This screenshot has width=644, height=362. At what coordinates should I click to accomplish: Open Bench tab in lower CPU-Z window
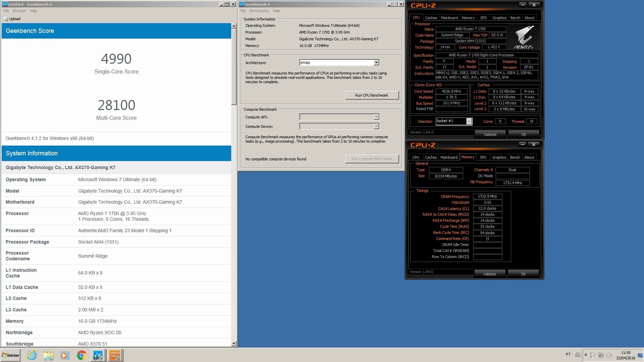pos(515,157)
